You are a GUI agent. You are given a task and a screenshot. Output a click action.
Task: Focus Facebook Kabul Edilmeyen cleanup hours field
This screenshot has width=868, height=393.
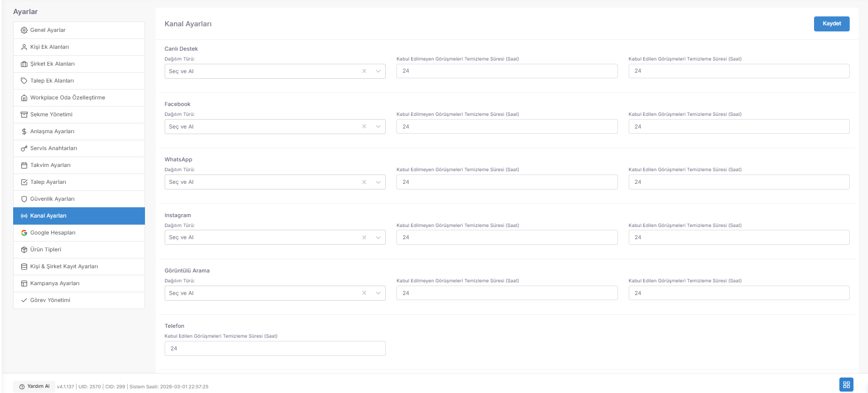point(507,127)
